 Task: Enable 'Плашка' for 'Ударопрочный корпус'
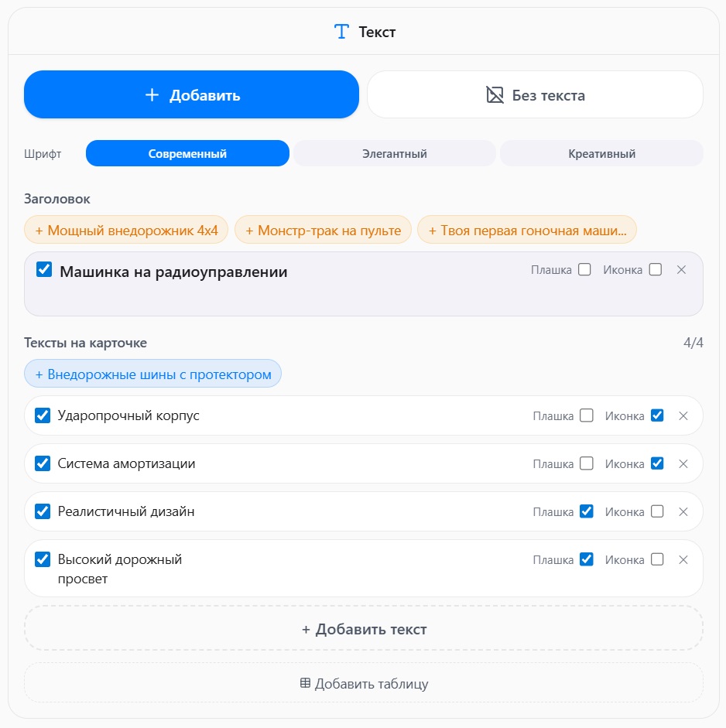click(587, 416)
